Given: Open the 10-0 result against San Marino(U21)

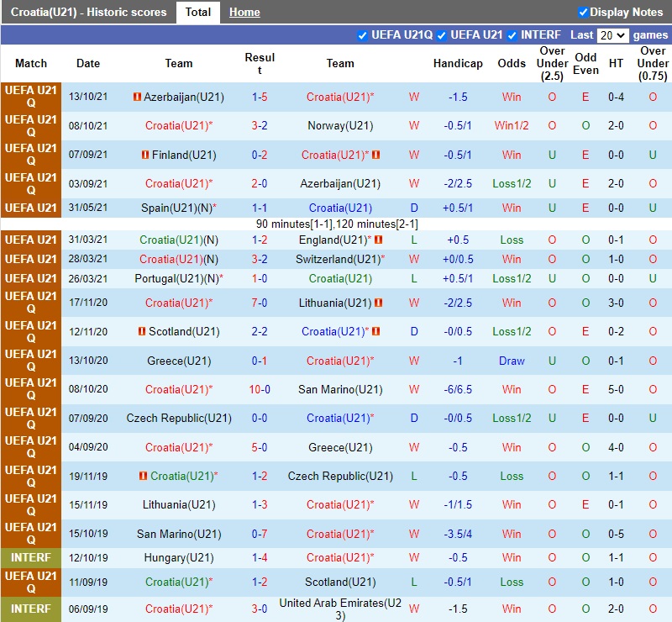Looking at the screenshot, I should [x=260, y=390].
